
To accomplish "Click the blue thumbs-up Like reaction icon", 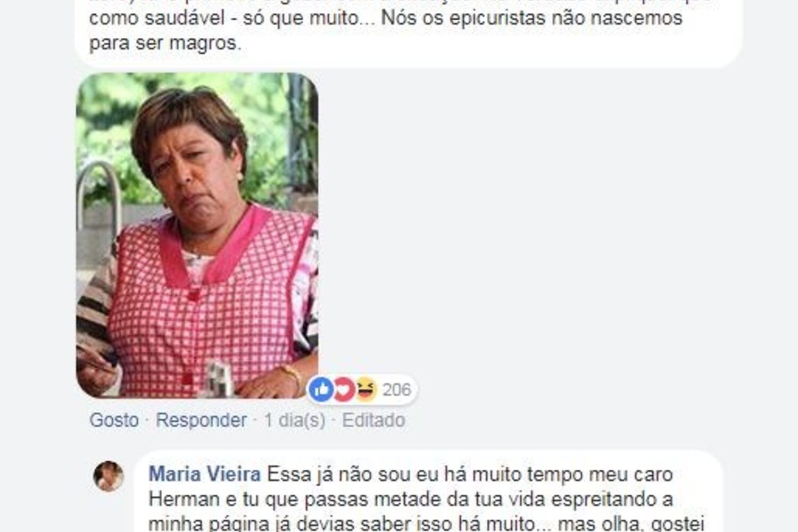I will tap(321, 389).
